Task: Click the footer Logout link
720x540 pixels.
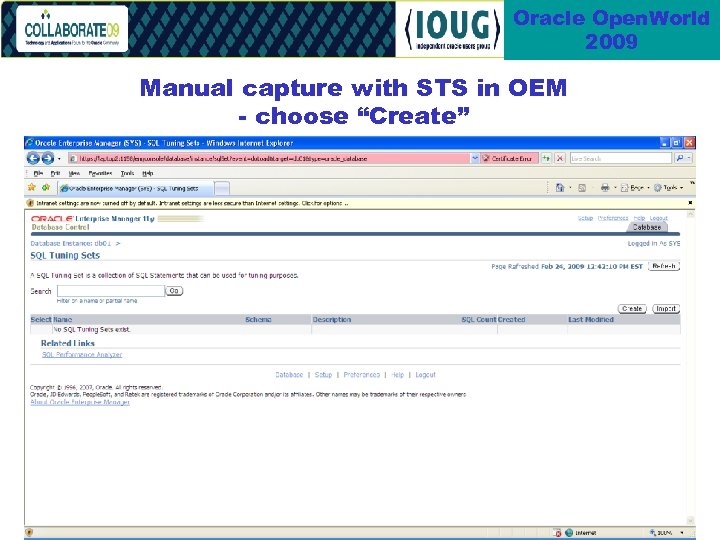Action: [425, 375]
